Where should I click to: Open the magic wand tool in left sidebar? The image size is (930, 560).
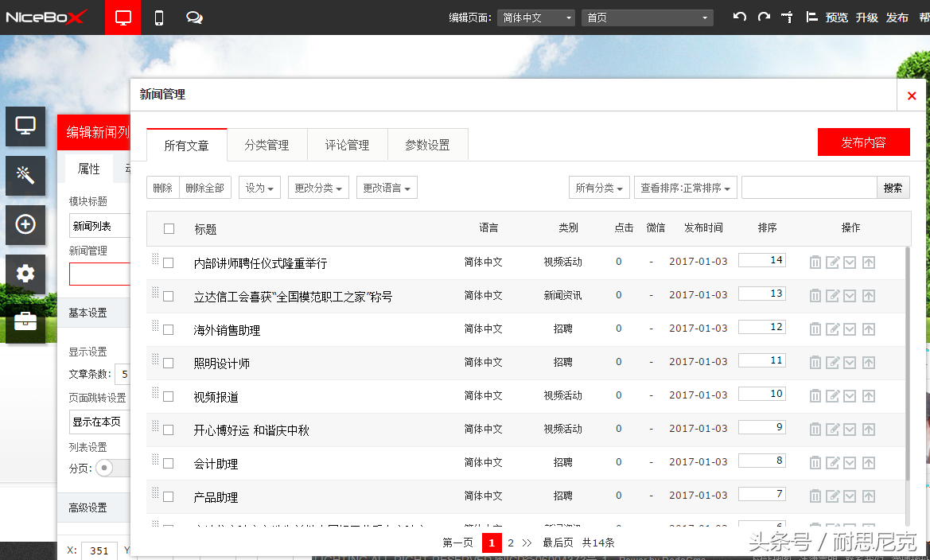pos(25,176)
